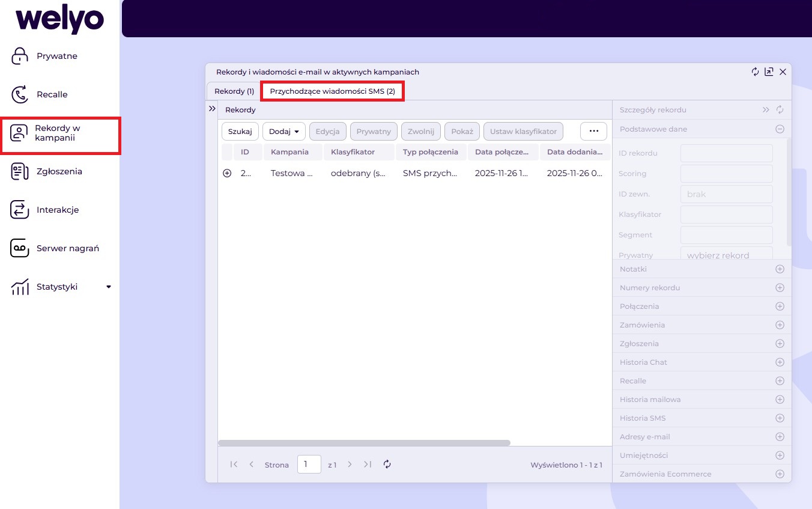Open Statystyki chart icon
The height and width of the screenshot is (509, 812).
coord(20,287)
